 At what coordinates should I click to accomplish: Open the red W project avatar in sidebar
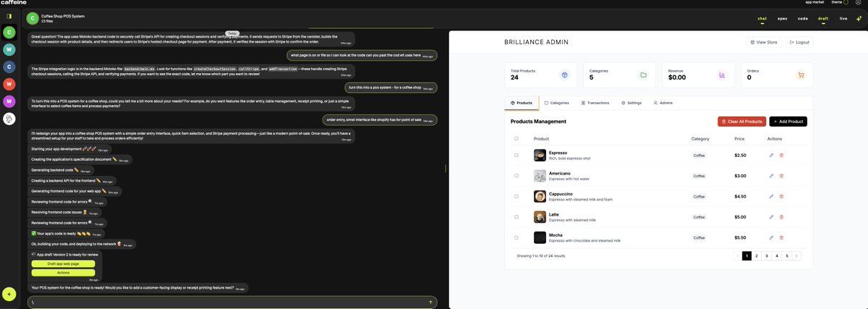click(9, 84)
